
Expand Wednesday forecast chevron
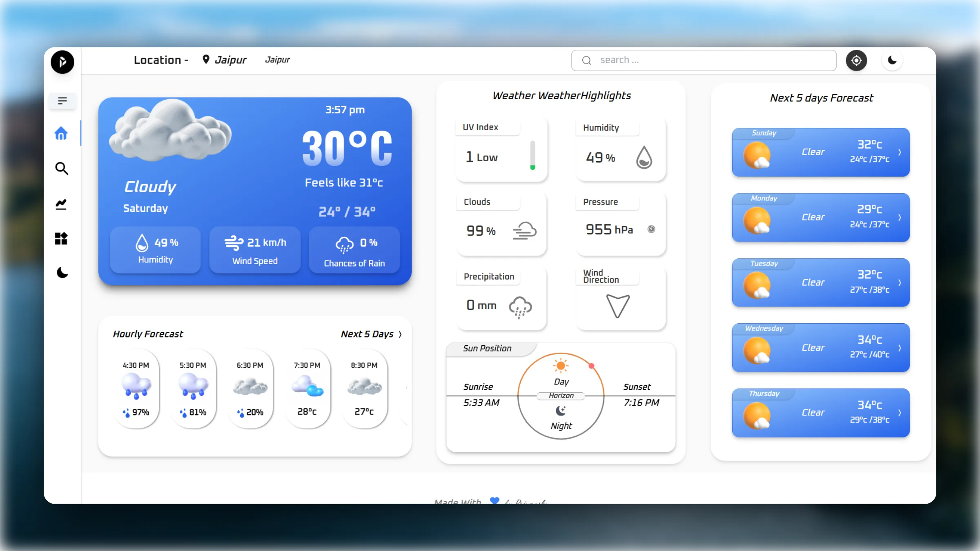click(900, 348)
